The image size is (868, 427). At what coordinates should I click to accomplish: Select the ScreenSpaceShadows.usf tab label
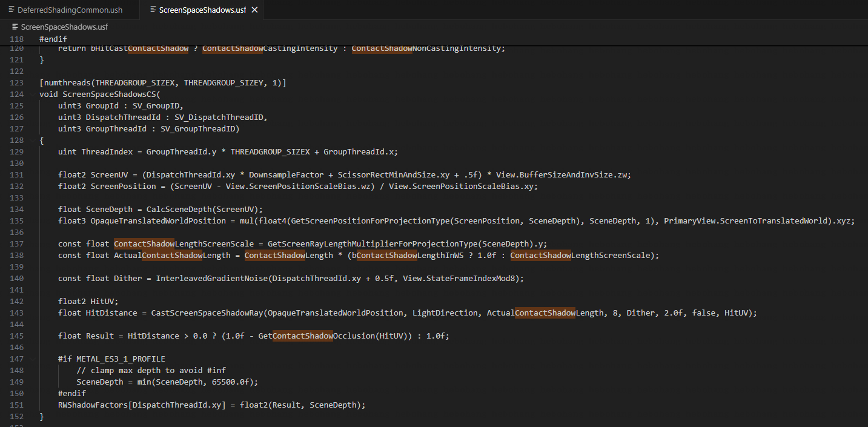point(203,10)
